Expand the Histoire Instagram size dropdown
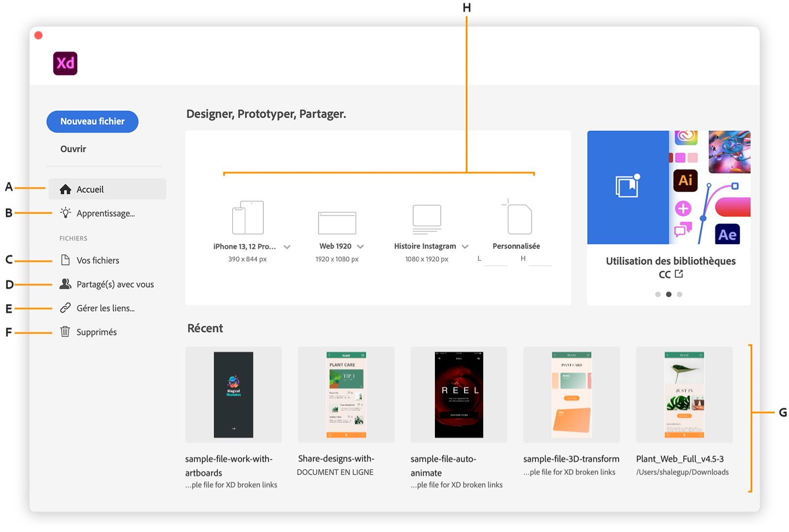 pyautogui.click(x=465, y=247)
